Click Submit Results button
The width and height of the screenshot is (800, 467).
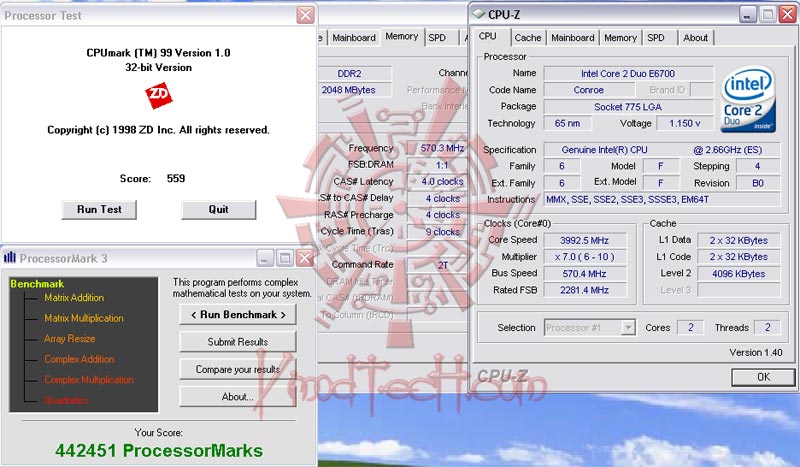[x=238, y=342]
